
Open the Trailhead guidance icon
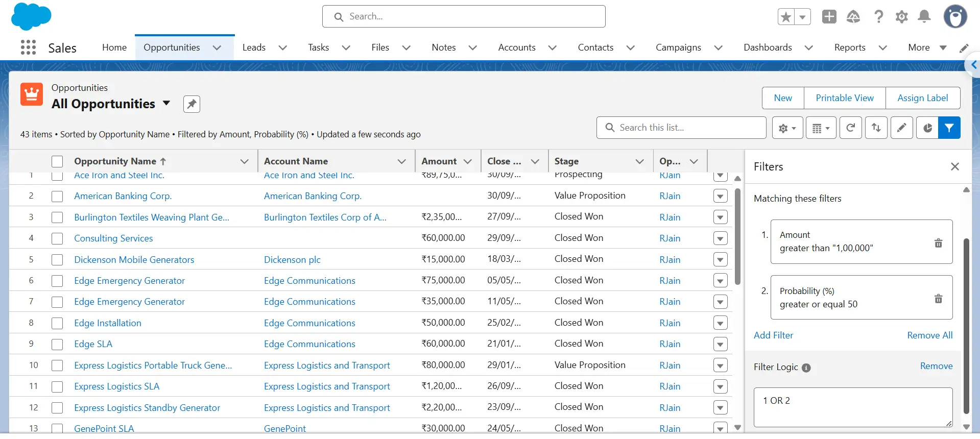click(x=853, y=17)
